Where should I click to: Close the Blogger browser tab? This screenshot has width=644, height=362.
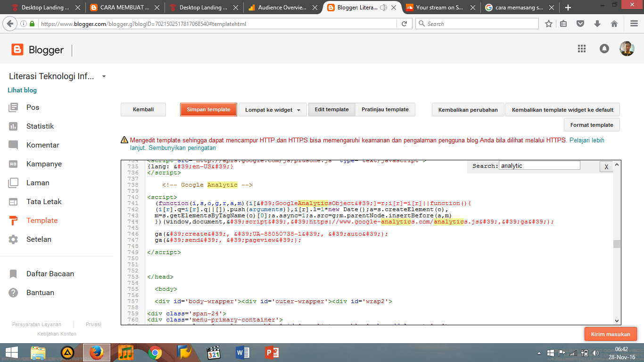tap(393, 8)
